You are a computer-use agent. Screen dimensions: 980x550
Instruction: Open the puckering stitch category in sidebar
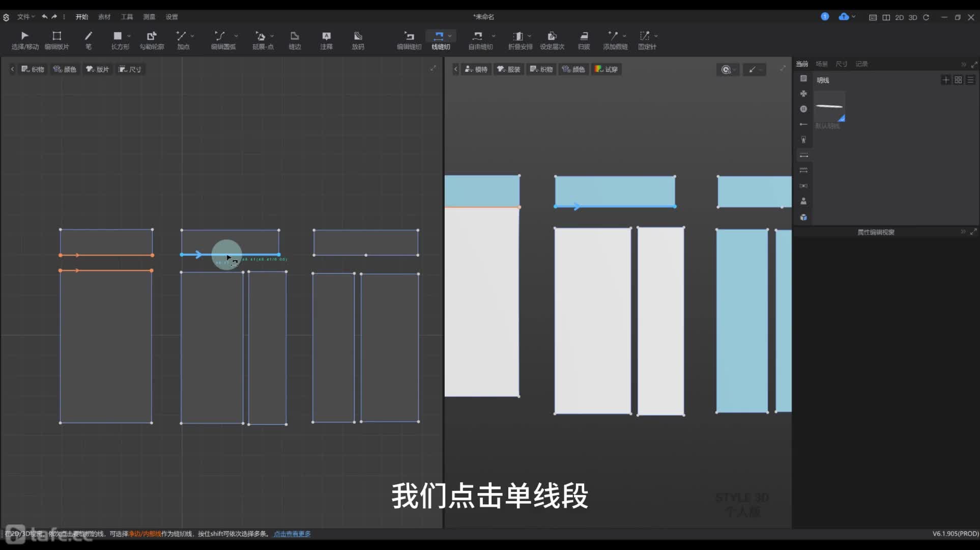pos(803,170)
